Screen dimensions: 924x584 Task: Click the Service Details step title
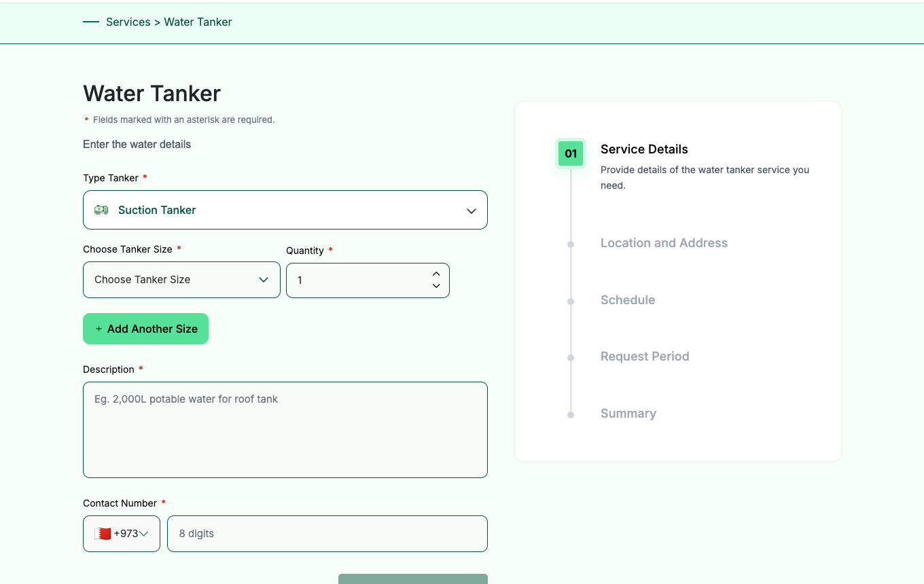(x=644, y=149)
